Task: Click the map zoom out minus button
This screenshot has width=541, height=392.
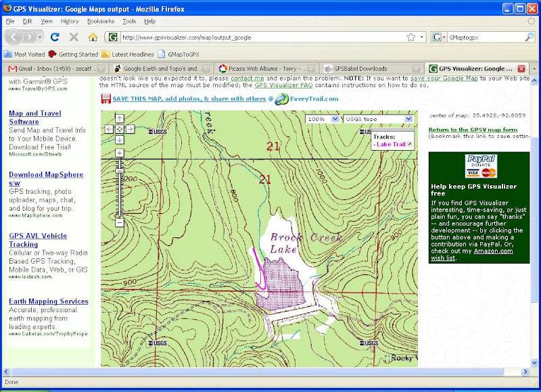Action: pos(120,222)
